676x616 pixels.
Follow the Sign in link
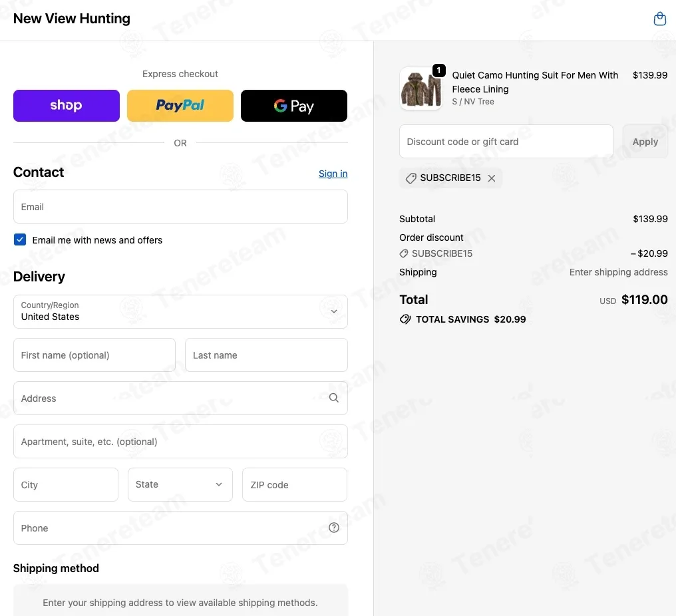click(x=333, y=174)
